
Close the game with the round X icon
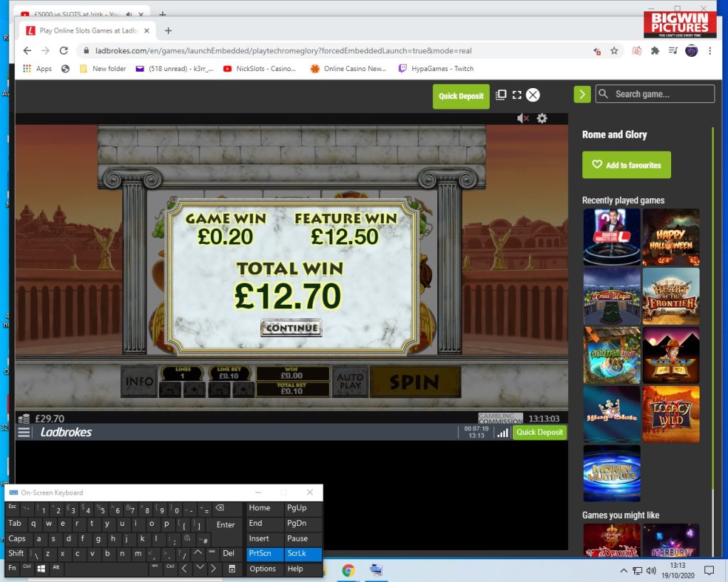point(533,95)
